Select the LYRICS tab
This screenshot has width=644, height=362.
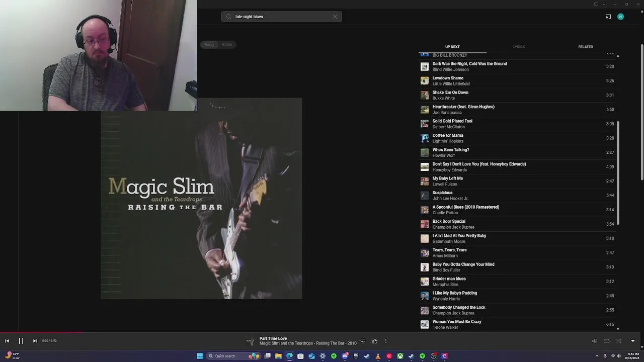coord(519,47)
